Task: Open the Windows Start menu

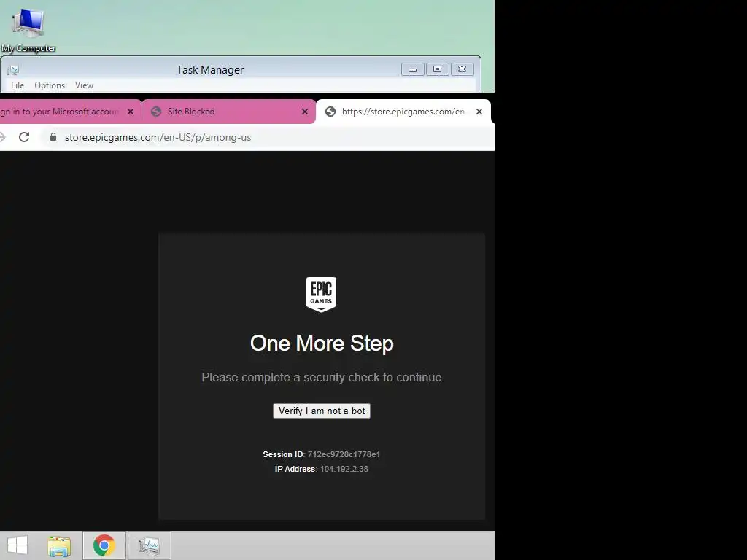Action: tap(18, 545)
